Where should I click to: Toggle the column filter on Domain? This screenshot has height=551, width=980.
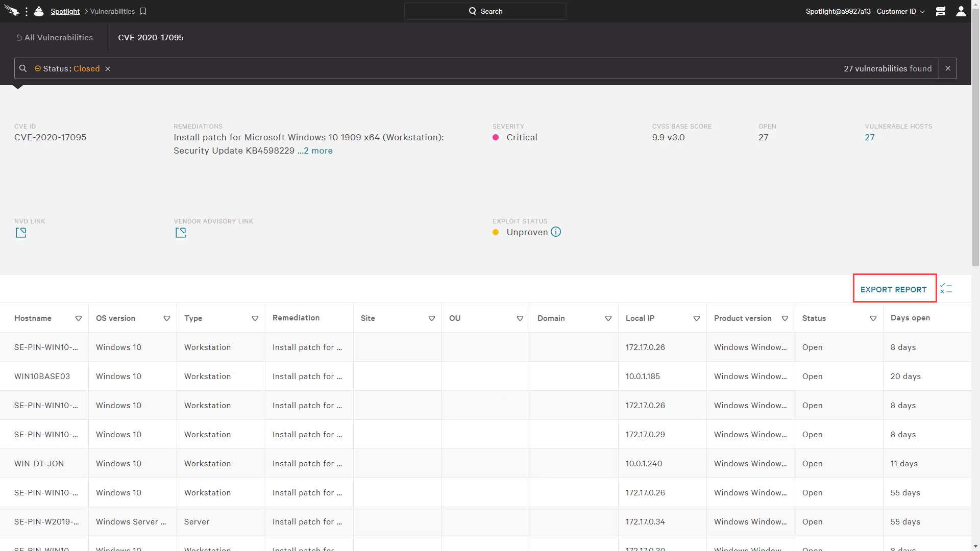point(608,318)
